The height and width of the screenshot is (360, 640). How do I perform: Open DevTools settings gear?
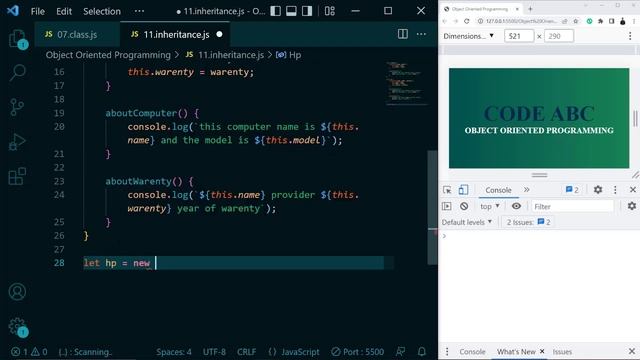(598, 189)
